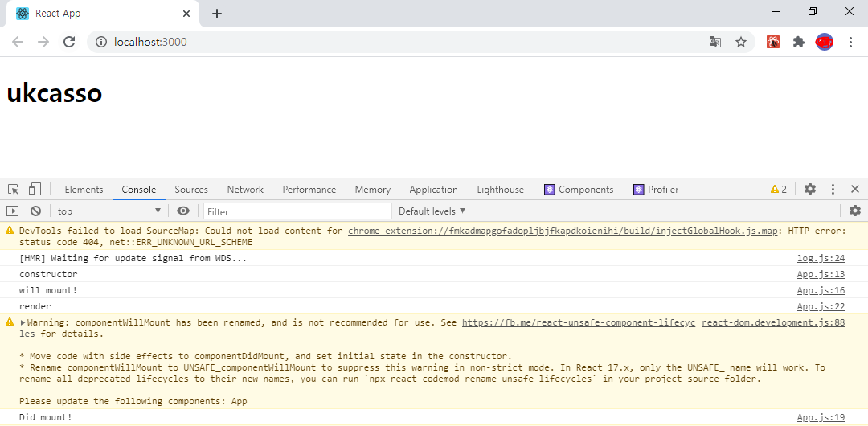
Task: Open the fb.me react-unsafe-component-lifecycles link
Action: [579, 322]
